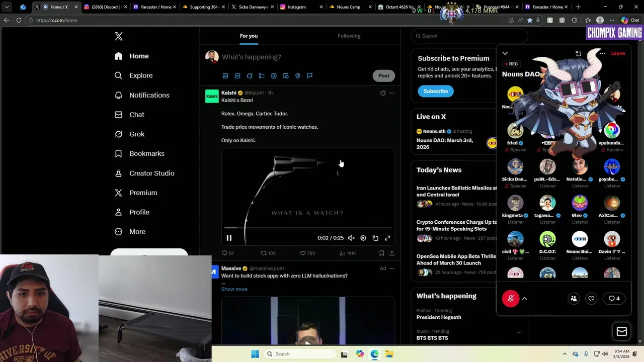The width and height of the screenshot is (644, 362).
Task: Expand the microphone options caret
Action: coord(524,299)
